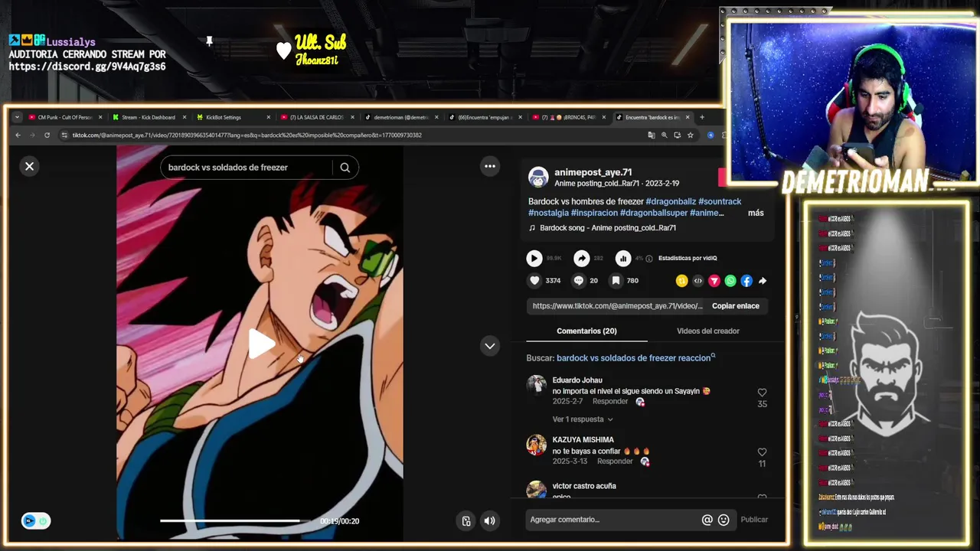980x551 pixels.
Task: Click the info icon next to 4%
Action: (649, 259)
